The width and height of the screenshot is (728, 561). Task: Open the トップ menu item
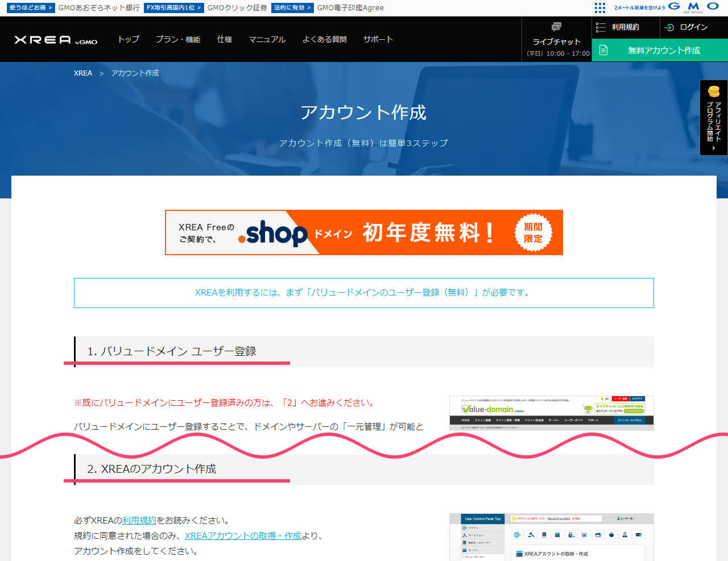tap(129, 39)
